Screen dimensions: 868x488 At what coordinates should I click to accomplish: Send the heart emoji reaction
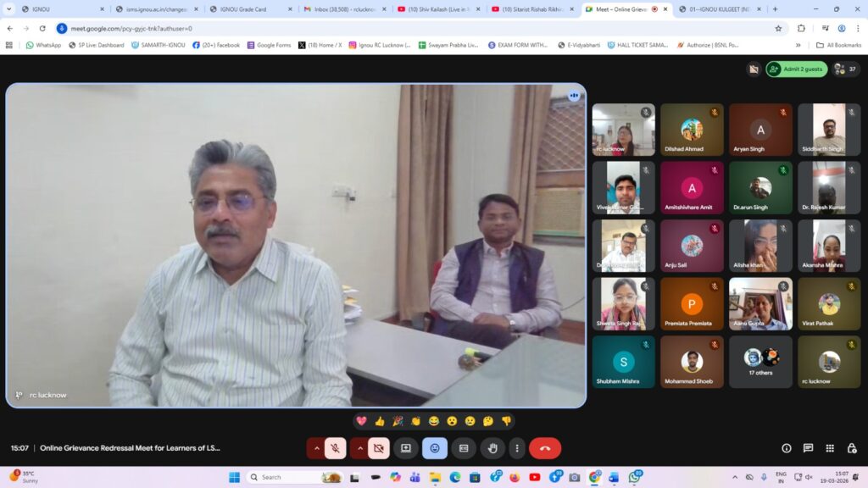pyautogui.click(x=361, y=421)
